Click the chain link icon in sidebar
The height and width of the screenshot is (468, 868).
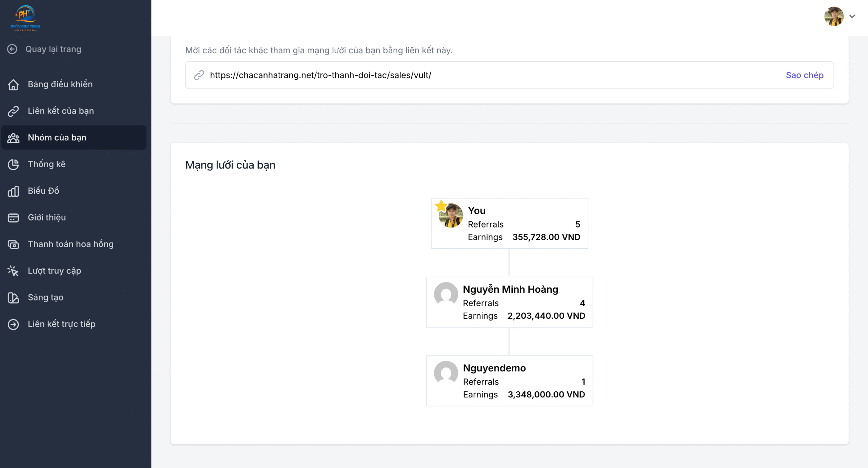13,111
